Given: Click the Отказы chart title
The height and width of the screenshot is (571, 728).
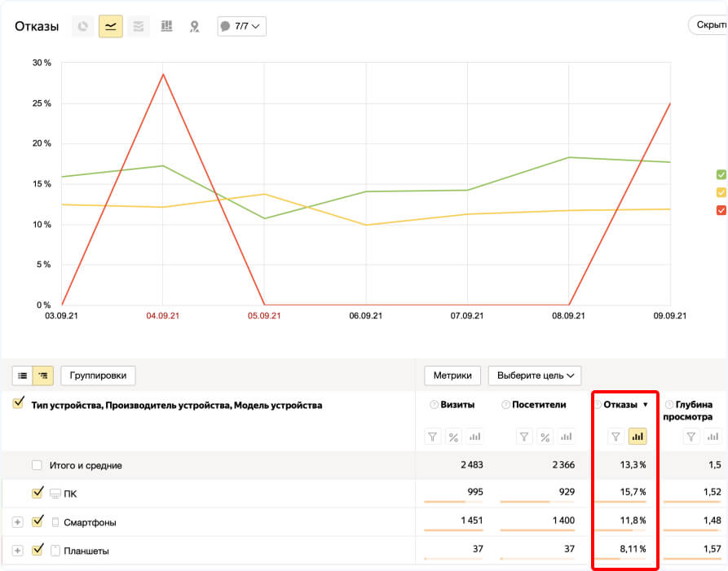Looking at the screenshot, I should pos(37,26).
